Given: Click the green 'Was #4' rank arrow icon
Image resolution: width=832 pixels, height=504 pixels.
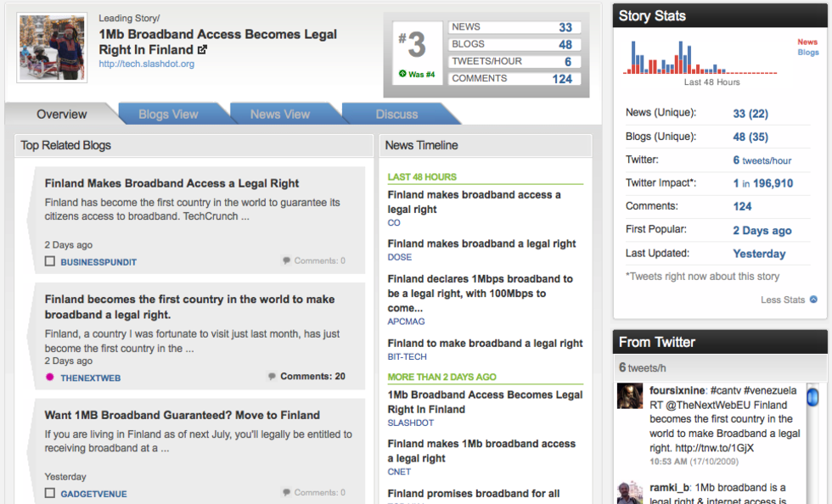Looking at the screenshot, I should tap(402, 74).
